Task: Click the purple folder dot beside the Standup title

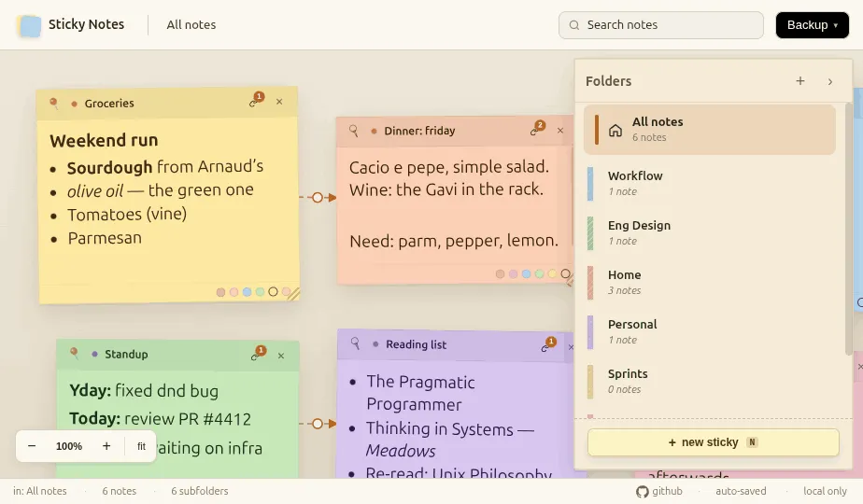Action: [x=94, y=355]
